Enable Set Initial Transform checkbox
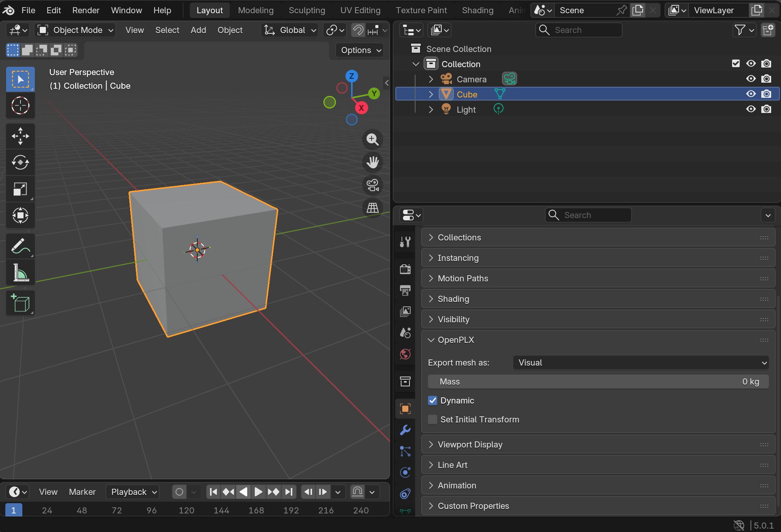 pyautogui.click(x=433, y=419)
